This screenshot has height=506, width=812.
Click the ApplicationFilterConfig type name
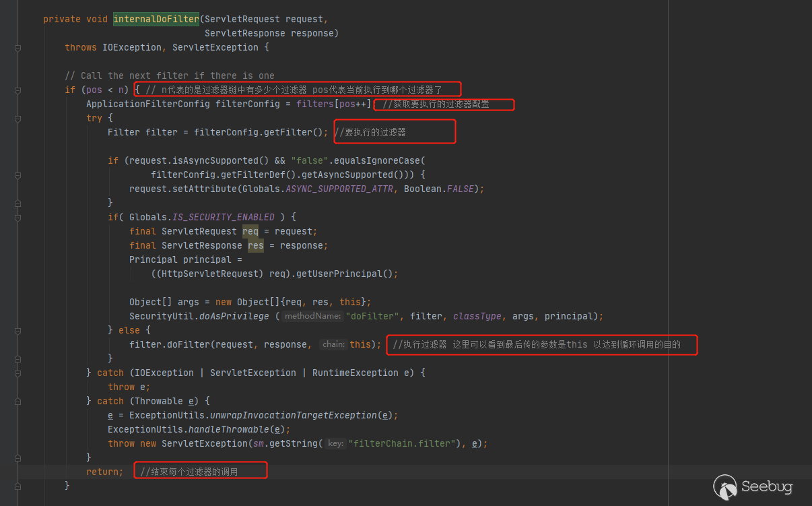(148, 104)
